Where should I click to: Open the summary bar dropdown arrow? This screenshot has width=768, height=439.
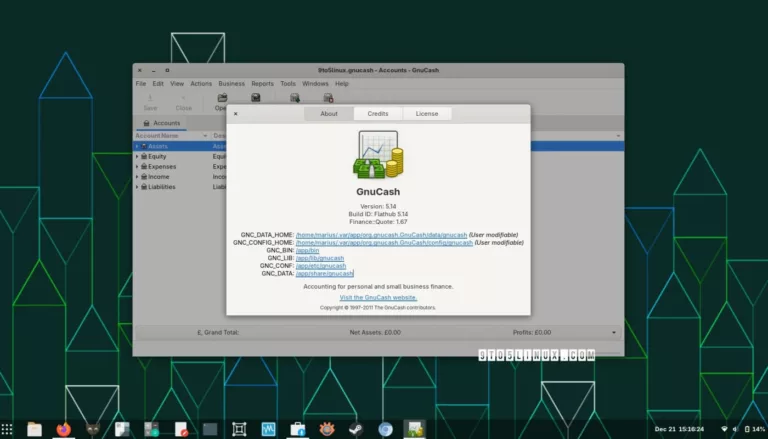coord(614,332)
